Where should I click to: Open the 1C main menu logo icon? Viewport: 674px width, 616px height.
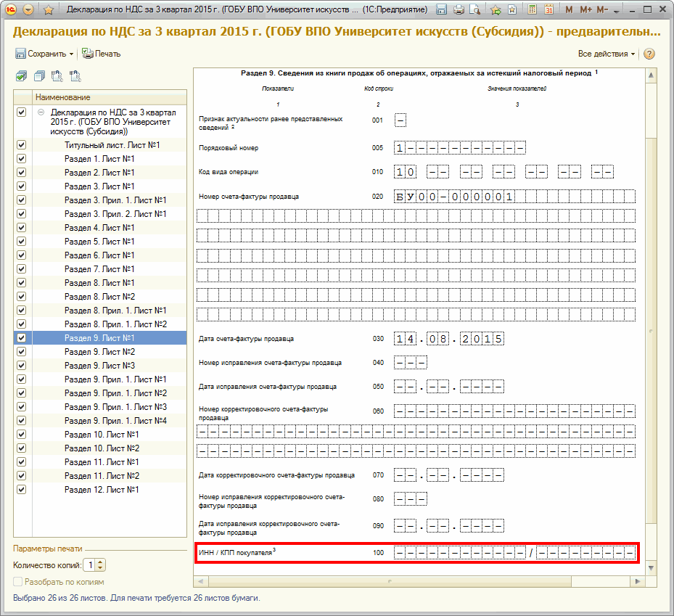pos(10,9)
